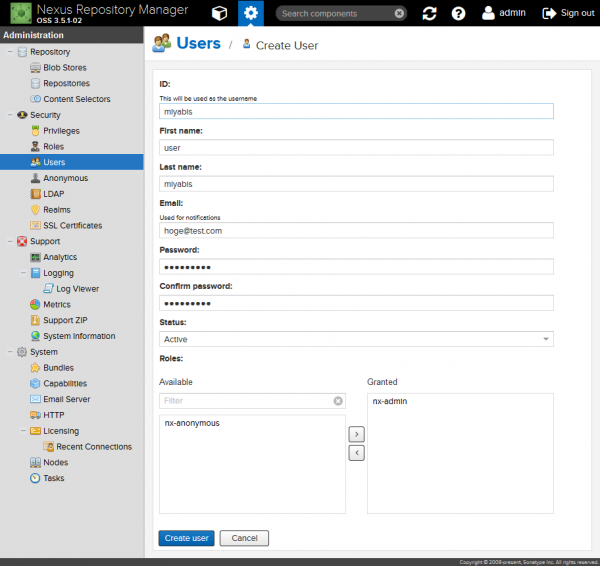Image resolution: width=600 pixels, height=566 pixels.
Task: Collapse the System tree section
Action: (10, 352)
